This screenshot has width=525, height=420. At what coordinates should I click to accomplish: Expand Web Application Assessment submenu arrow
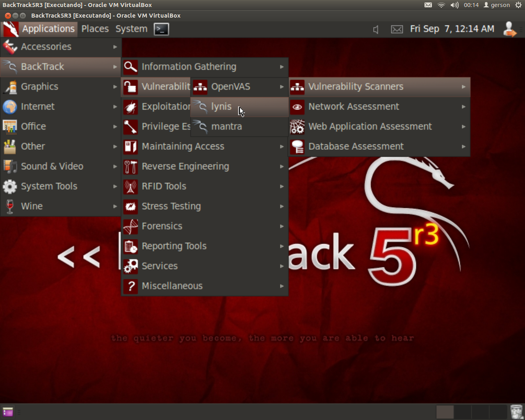(463, 126)
